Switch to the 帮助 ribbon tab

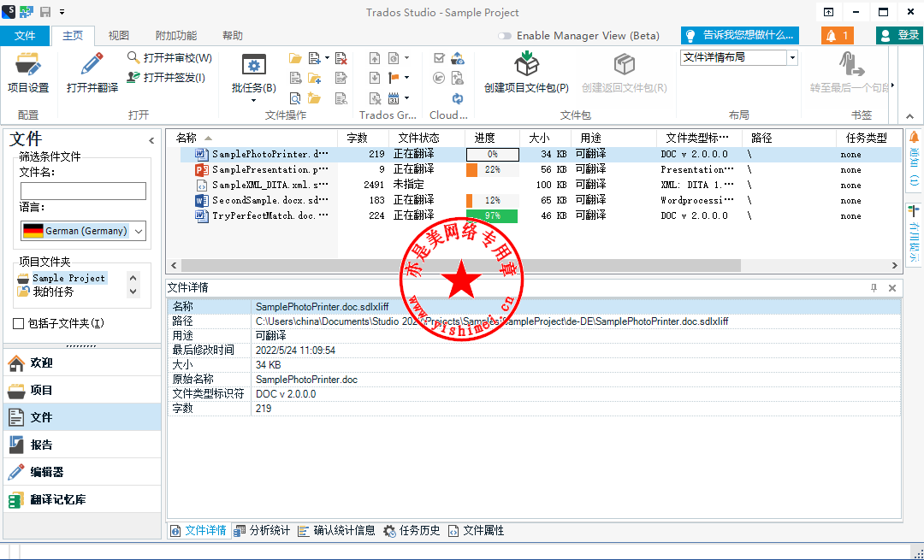(232, 36)
